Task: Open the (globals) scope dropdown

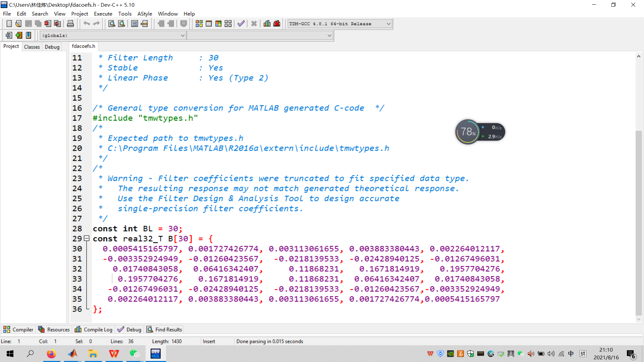Action: [113, 36]
